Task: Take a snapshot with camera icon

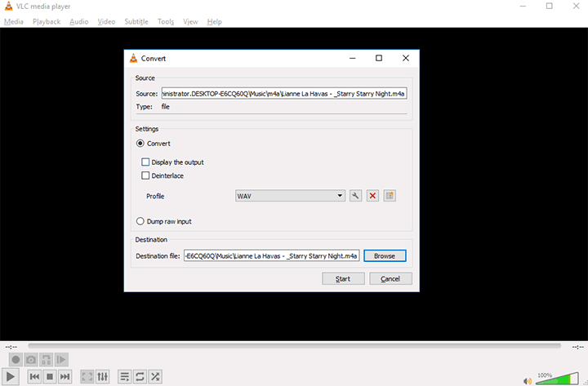Action: coord(31,360)
